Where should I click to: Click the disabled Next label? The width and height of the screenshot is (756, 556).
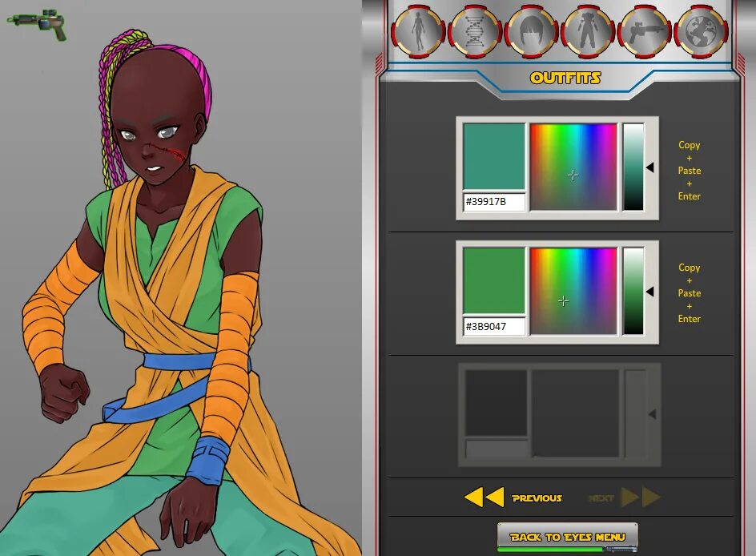pyautogui.click(x=601, y=498)
